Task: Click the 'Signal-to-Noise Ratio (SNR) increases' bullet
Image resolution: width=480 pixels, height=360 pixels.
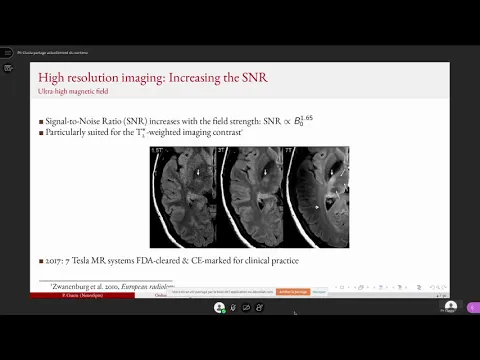Action: (x=176, y=120)
